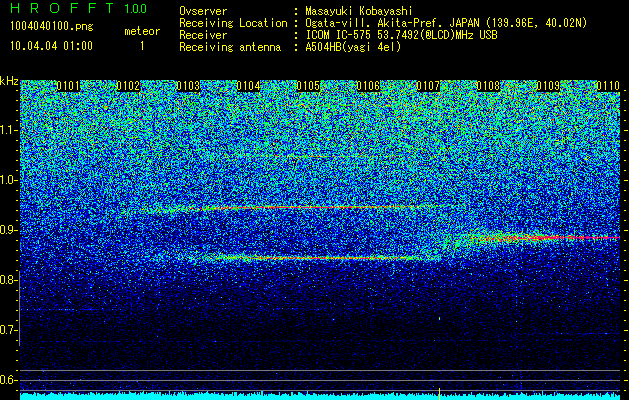
Task: Select observer name Masayuki Kobayashi
Action: [359, 11]
